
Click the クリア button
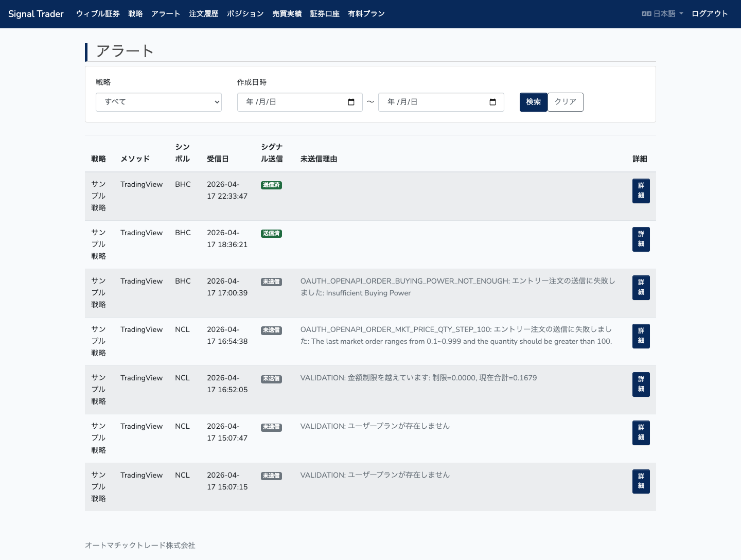point(566,102)
